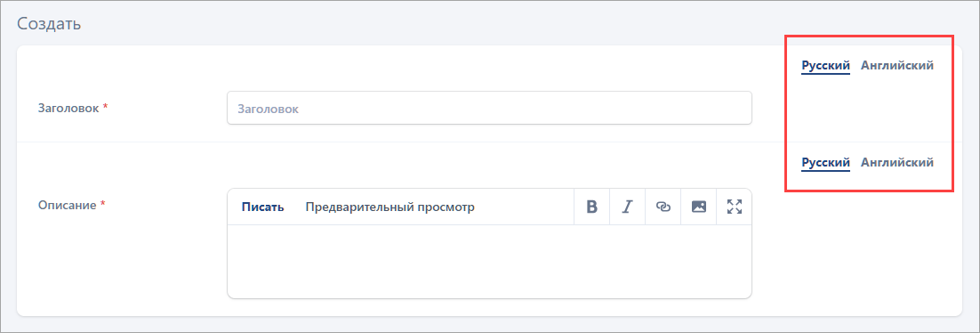This screenshot has height=333, width=980.
Task: Insert a hyperlink using the chain icon
Action: coord(663,207)
